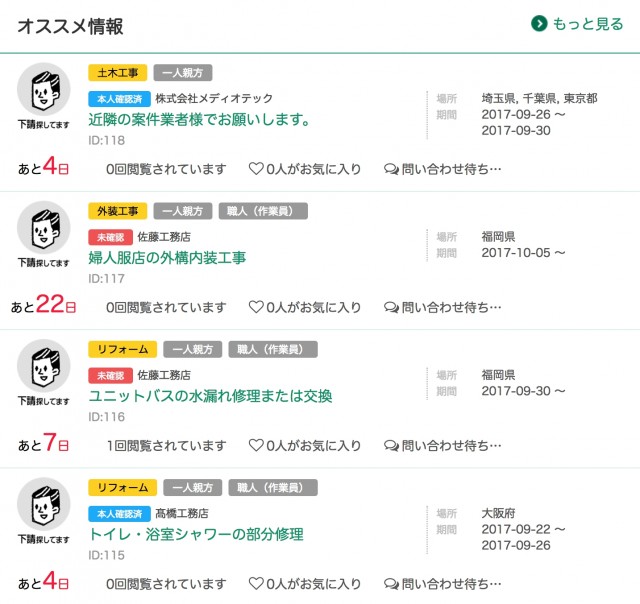Click the avatar icon for トイレ・浴室シャワー listing
Screen dimensions: 640x604
click(44, 504)
